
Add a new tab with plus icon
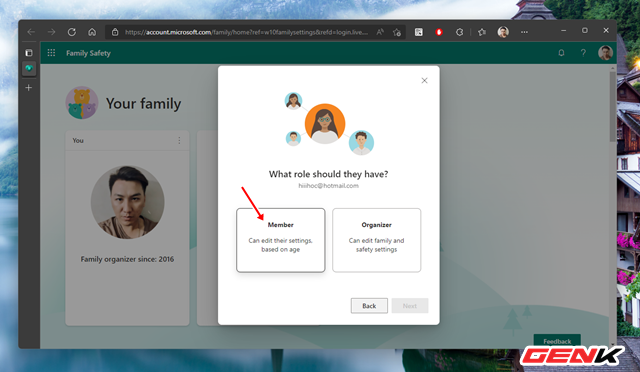tap(29, 88)
